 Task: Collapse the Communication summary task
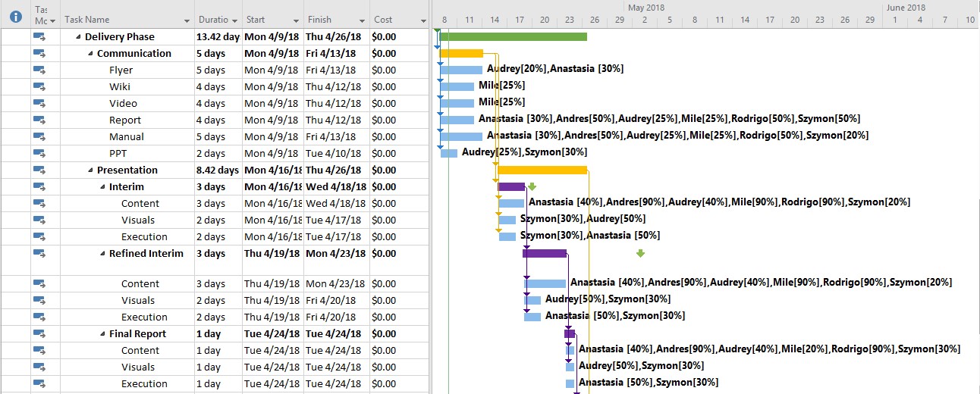(90, 54)
